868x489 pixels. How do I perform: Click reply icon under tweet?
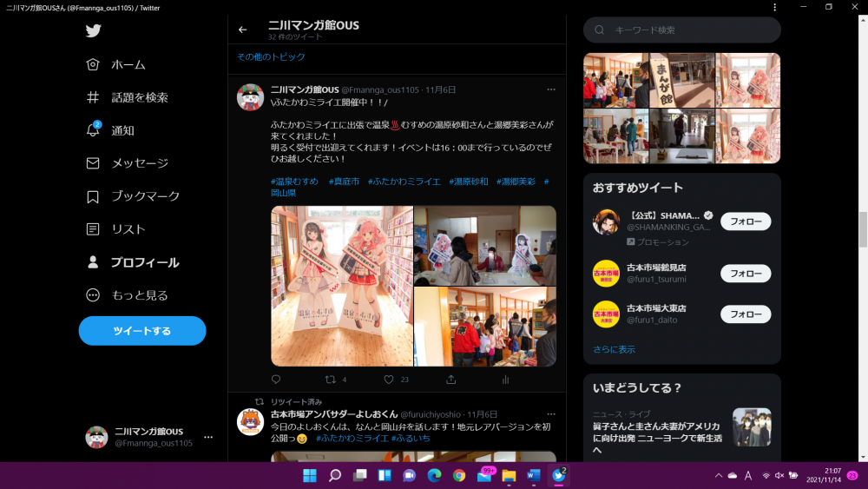276,380
